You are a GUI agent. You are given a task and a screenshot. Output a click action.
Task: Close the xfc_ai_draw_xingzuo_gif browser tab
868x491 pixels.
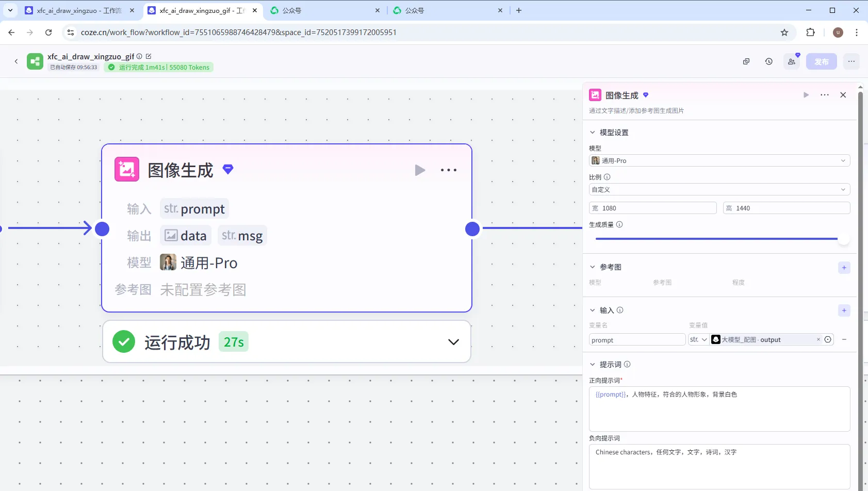tap(255, 10)
